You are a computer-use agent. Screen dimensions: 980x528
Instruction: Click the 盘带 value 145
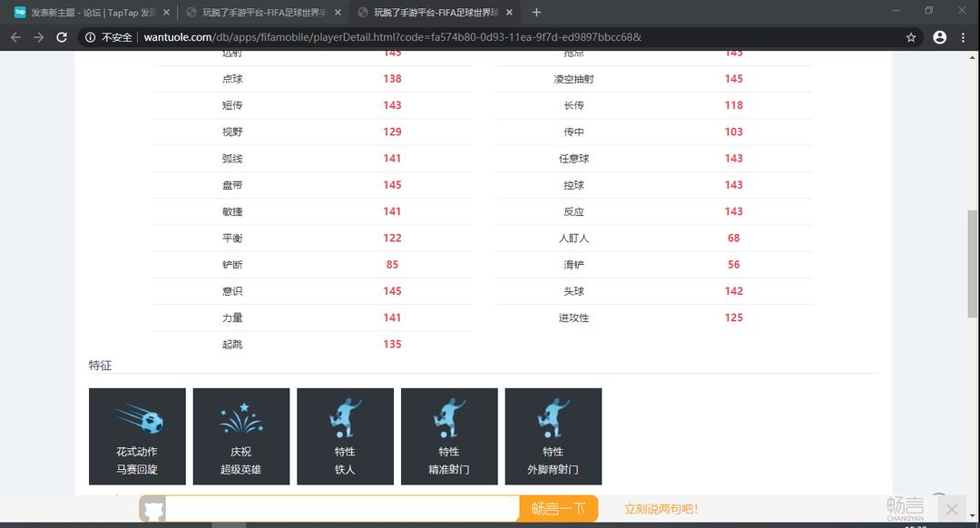click(x=393, y=185)
